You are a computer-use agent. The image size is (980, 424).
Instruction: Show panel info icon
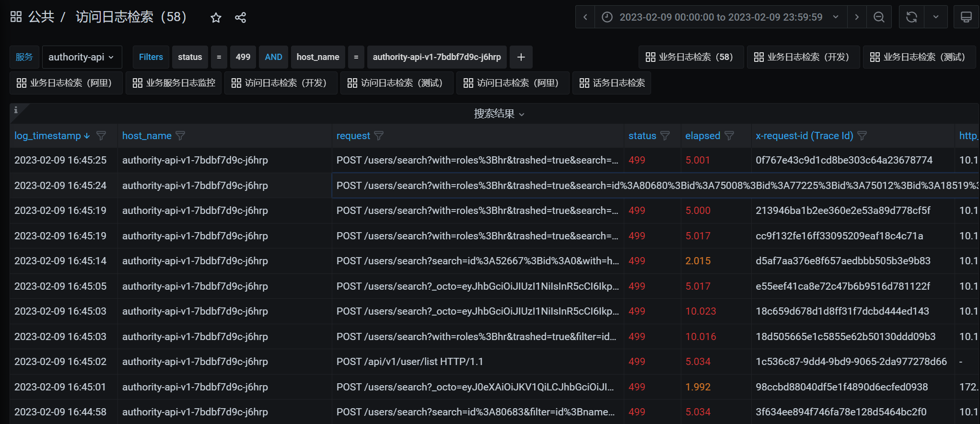pyautogui.click(x=15, y=110)
